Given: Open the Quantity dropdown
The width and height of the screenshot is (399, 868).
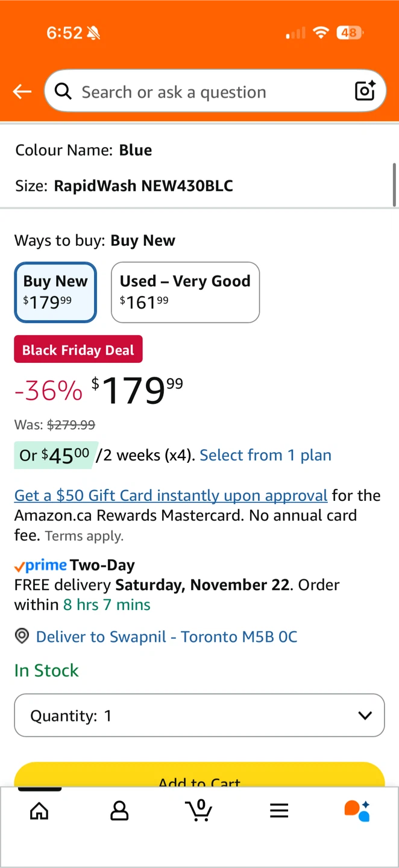Looking at the screenshot, I should click(199, 715).
